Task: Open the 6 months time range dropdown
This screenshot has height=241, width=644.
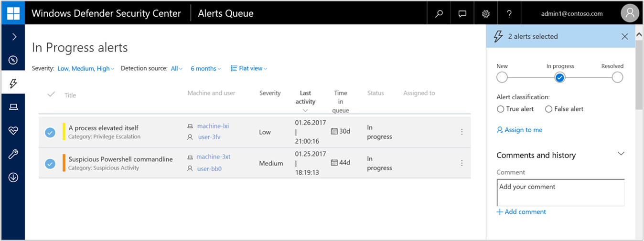Action: 205,69
